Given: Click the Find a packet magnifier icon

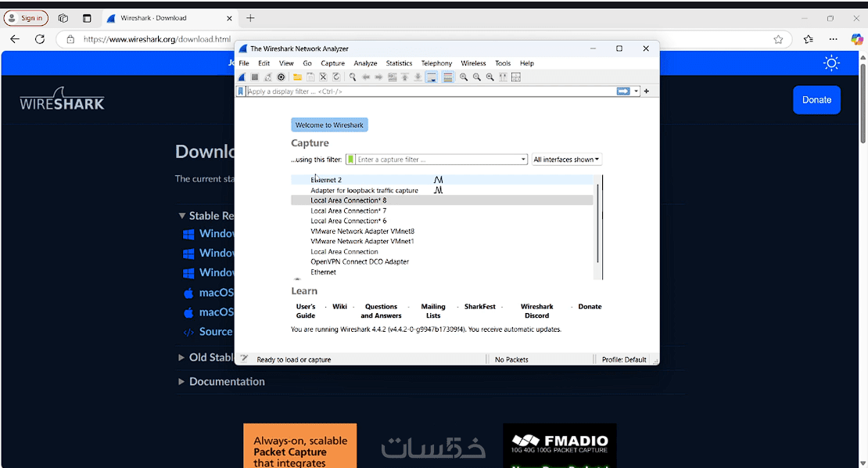Looking at the screenshot, I should [x=353, y=77].
